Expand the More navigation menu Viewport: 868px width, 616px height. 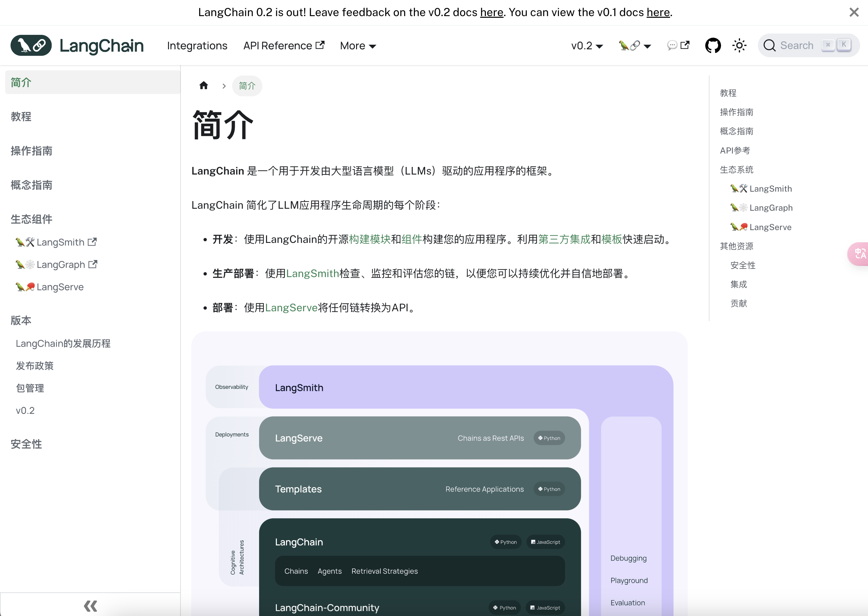357,45
